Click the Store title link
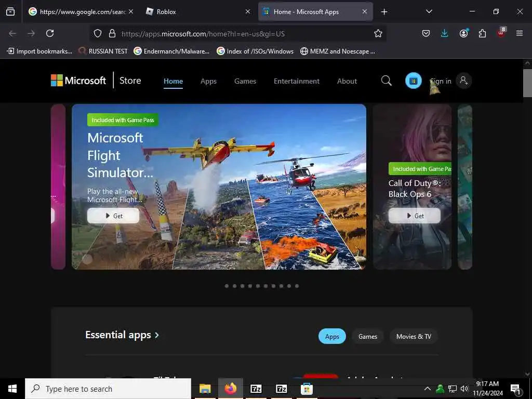 (130, 81)
